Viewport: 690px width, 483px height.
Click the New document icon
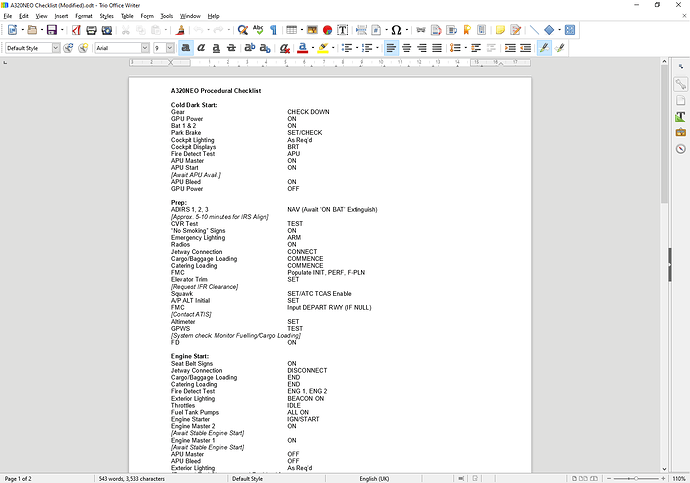(x=12, y=30)
